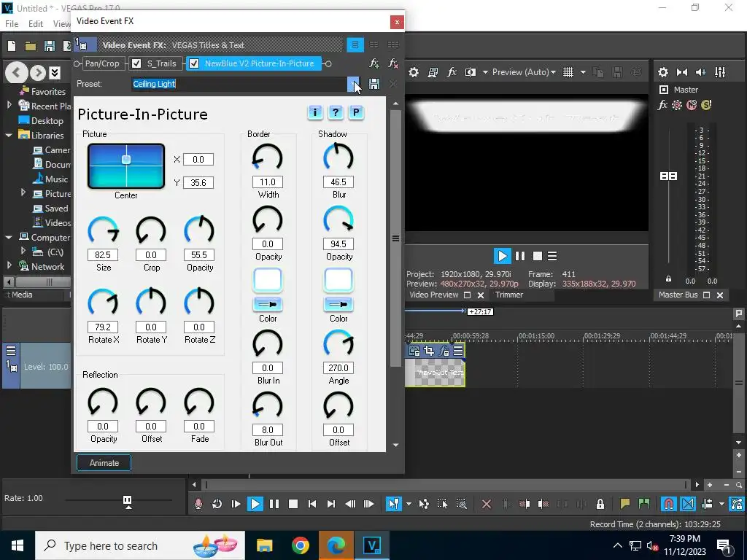Select the Music library folder
The height and width of the screenshot is (560, 747).
[56, 179]
